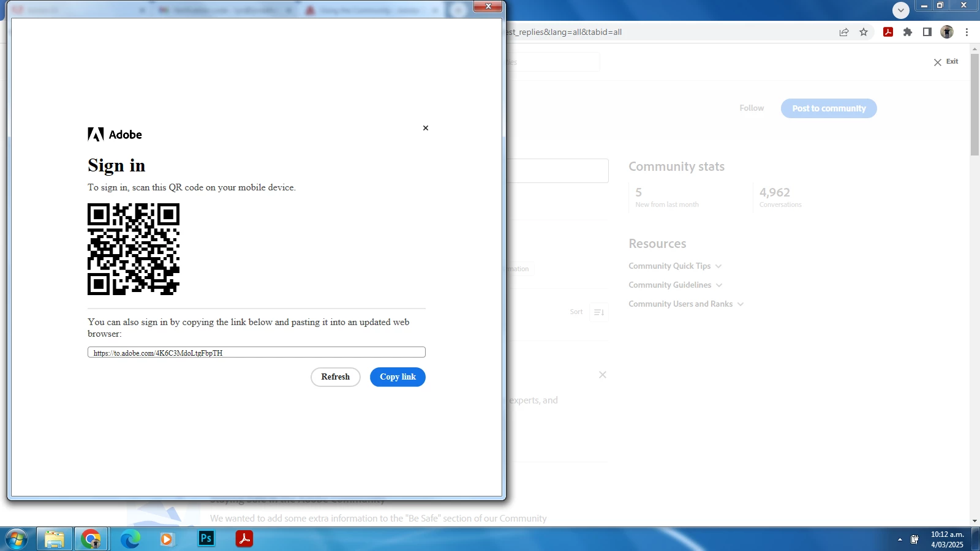
Task: Dismiss the banner with the grey X
Action: coord(603,375)
